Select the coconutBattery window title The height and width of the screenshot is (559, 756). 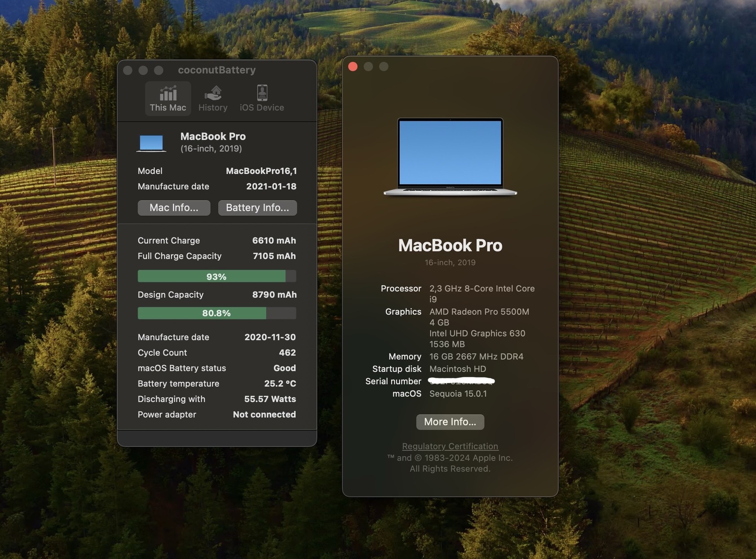(217, 70)
